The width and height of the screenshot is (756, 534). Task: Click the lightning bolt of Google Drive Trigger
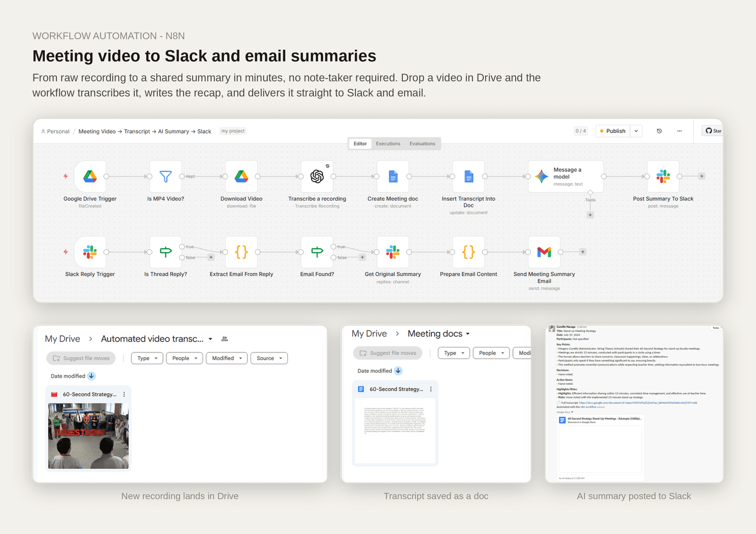pyautogui.click(x=65, y=176)
